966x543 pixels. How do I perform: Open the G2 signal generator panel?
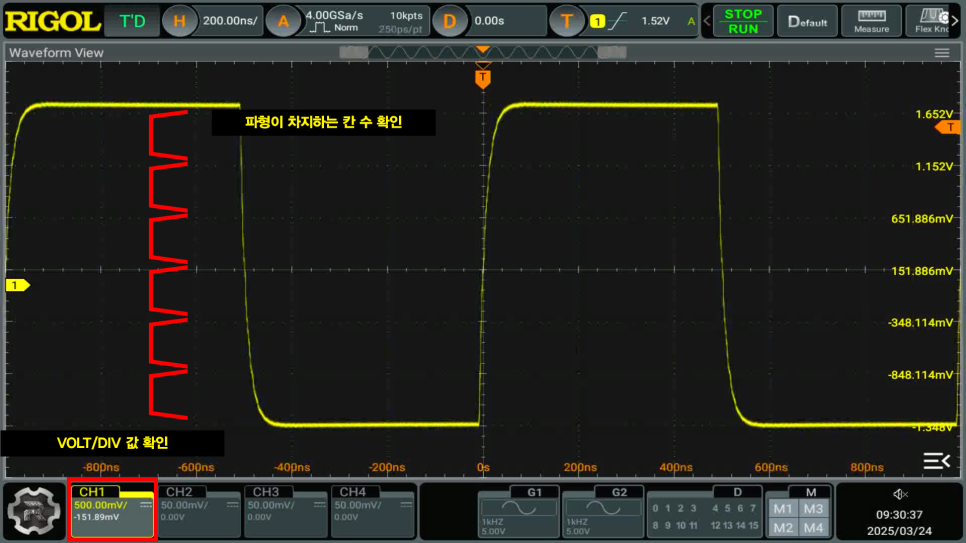tap(603, 511)
